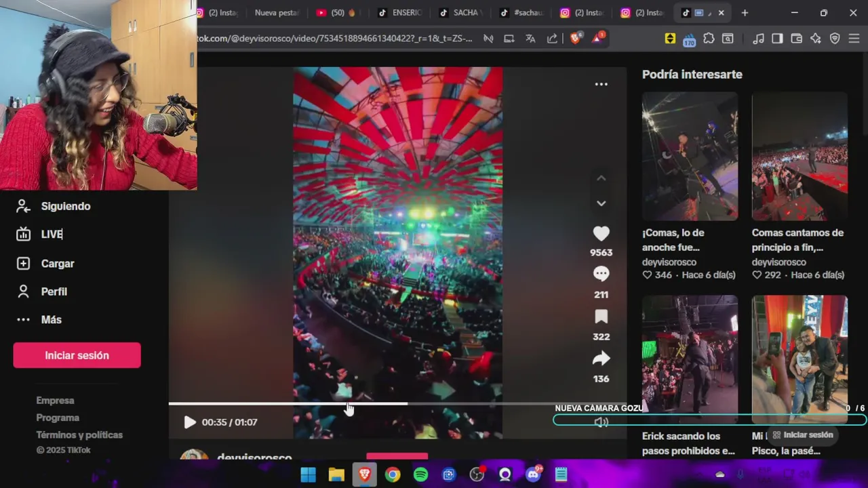The width and height of the screenshot is (868, 488).
Task: Go to previous video with up chevron
Action: coord(601,178)
